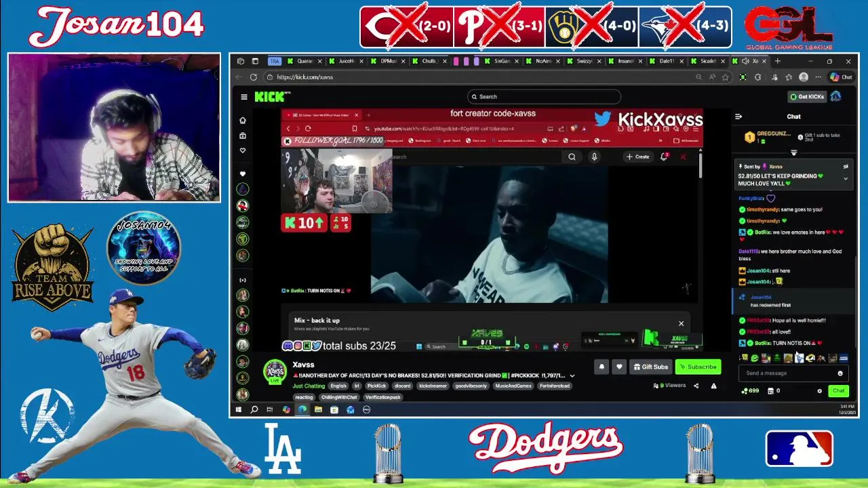Open Copilot Chat in browser toolbar
This screenshot has width=868, height=488.
(x=842, y=77)
